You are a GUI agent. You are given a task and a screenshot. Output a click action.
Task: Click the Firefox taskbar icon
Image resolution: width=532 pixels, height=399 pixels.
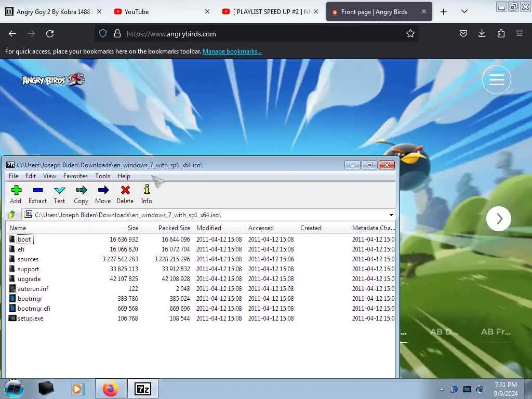pyautogui.click(x=111, y=389)
